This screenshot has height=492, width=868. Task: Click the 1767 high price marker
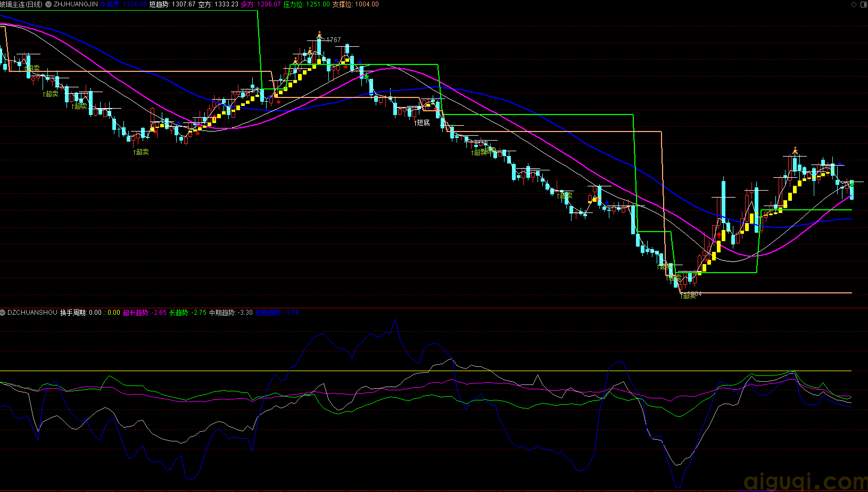click(334, 40)
